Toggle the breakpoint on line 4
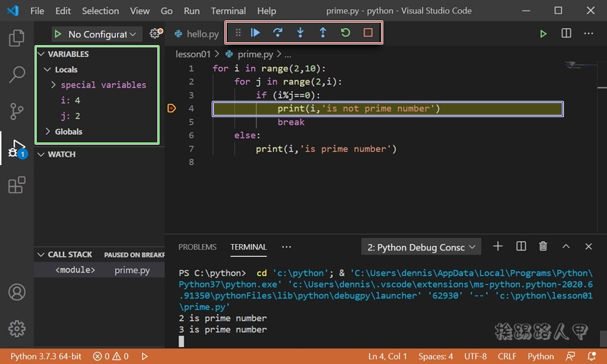The width and height of the screenshot is (607, 364). [x=172, y=109]
